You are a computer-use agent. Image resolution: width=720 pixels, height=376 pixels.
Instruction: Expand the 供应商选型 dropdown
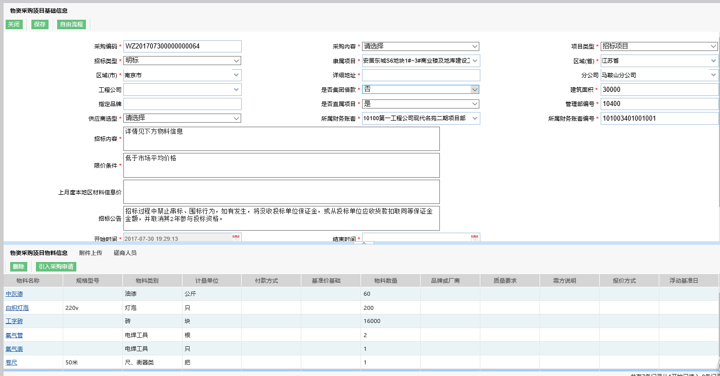[236, 118]
